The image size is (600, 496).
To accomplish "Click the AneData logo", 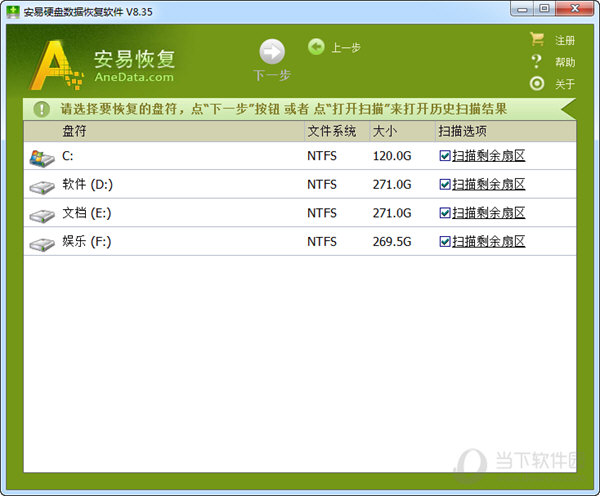I will point(57,65).
